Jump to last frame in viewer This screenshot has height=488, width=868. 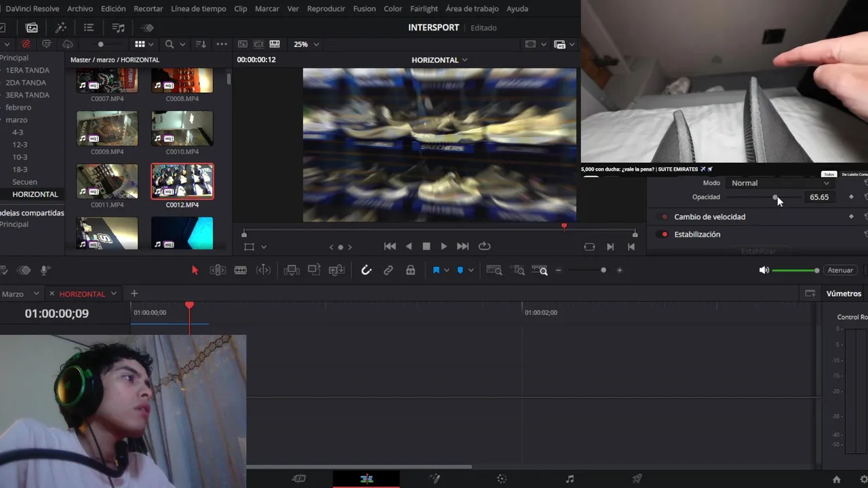(x=462, y=247)
